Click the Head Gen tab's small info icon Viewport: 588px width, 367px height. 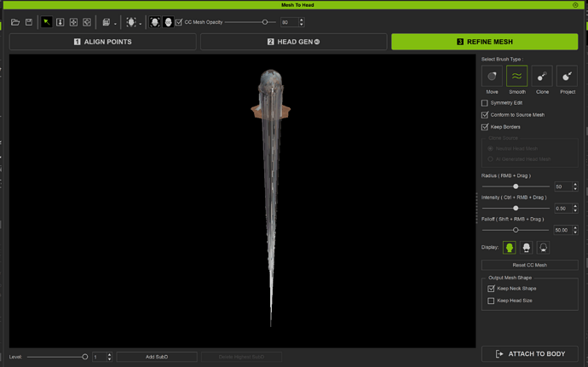click(317, 42)
